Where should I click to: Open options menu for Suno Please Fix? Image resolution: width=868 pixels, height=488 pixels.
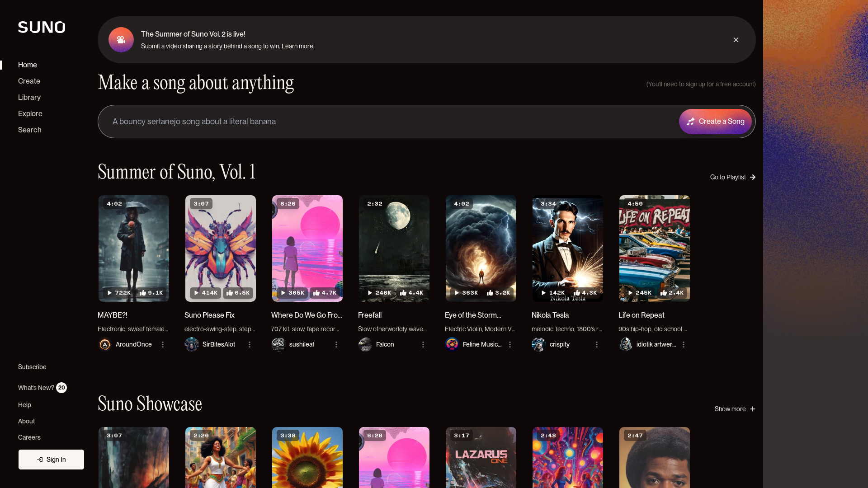(250, 344)
